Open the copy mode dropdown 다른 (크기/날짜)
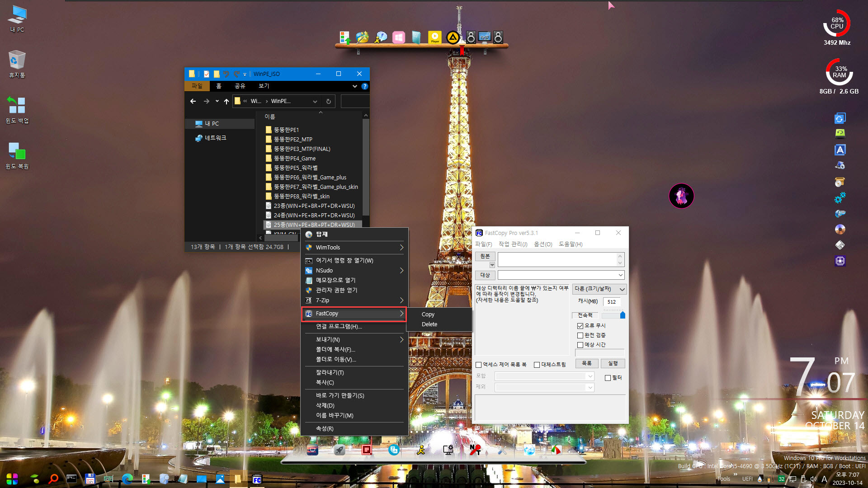 [x=599, y=289]
